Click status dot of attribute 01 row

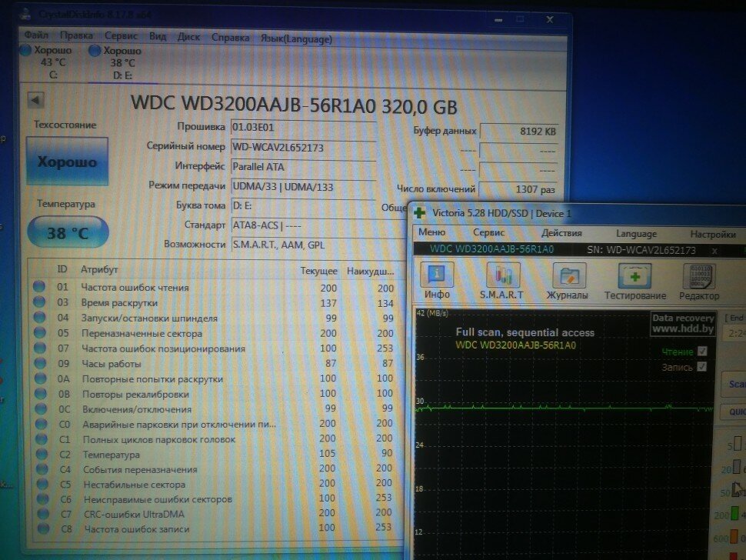39,286
